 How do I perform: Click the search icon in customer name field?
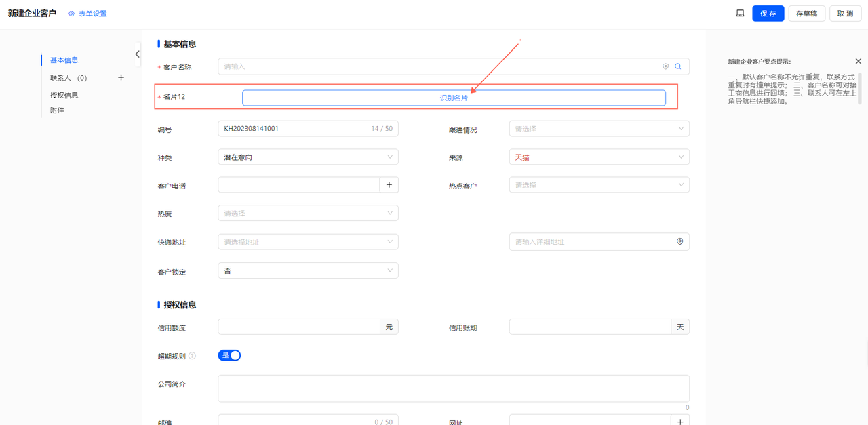tap(677, 66)
